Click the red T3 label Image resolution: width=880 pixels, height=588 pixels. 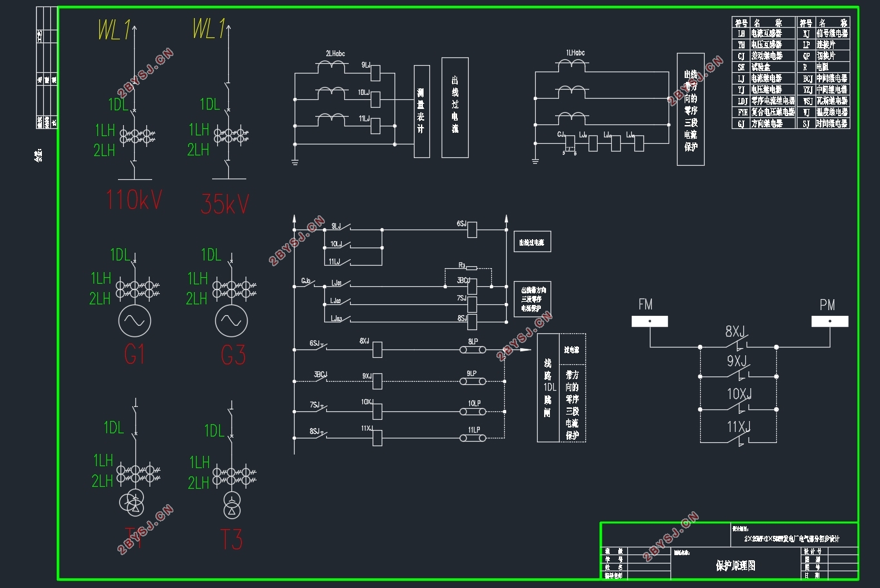(x=231, y=539)
